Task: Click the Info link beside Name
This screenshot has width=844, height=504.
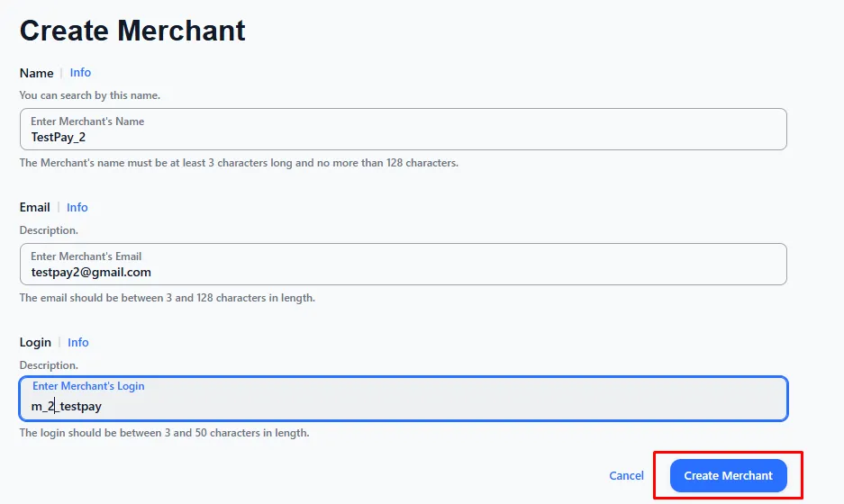Action: [80, 73]
